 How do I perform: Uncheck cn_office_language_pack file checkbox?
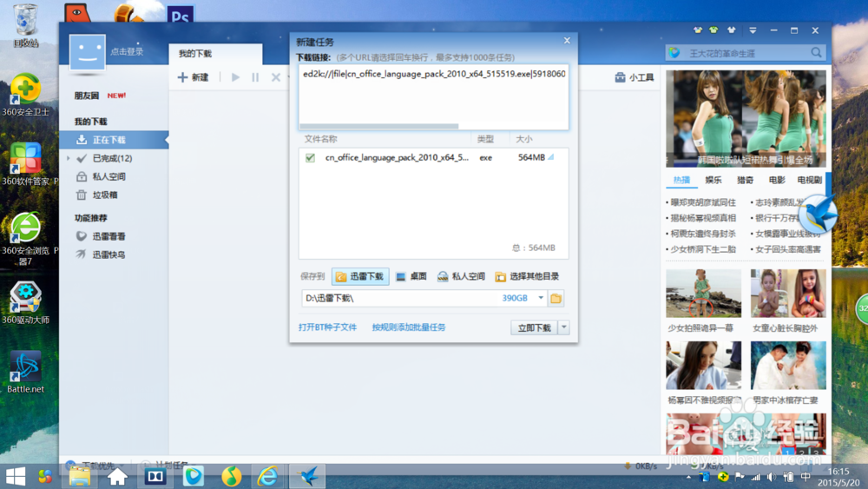310,158
